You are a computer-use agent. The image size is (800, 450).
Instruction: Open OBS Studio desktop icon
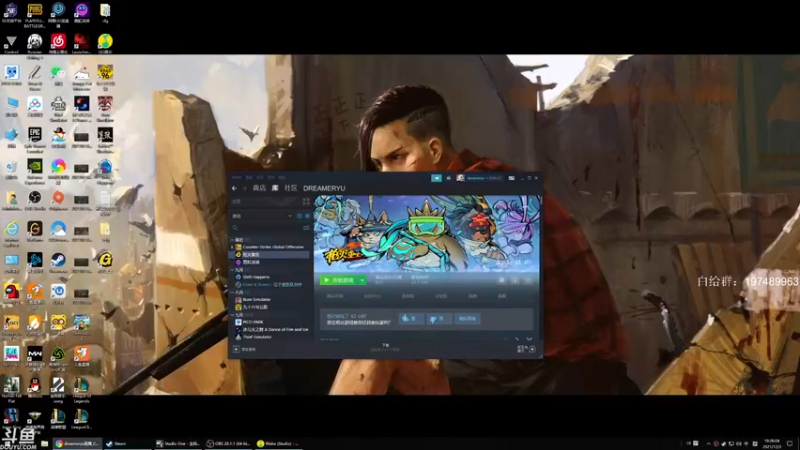pyautogui.click(x=35, y=199)
